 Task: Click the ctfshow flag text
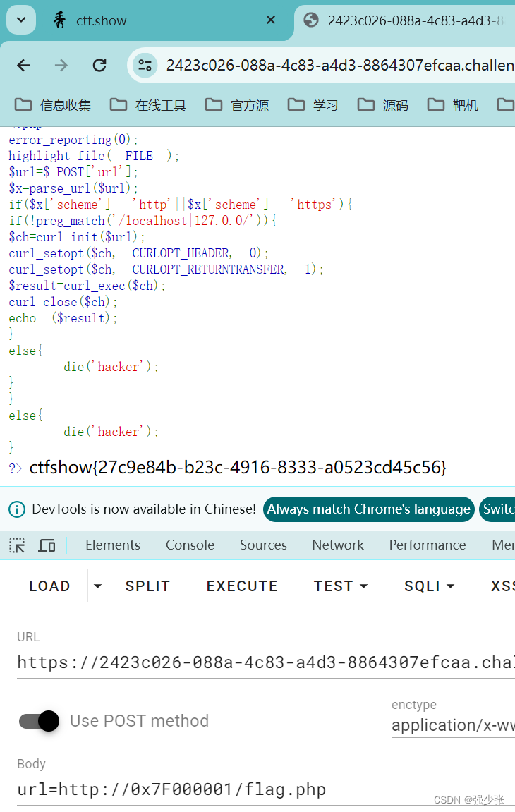pyautogui.click(x=238, y=468)
